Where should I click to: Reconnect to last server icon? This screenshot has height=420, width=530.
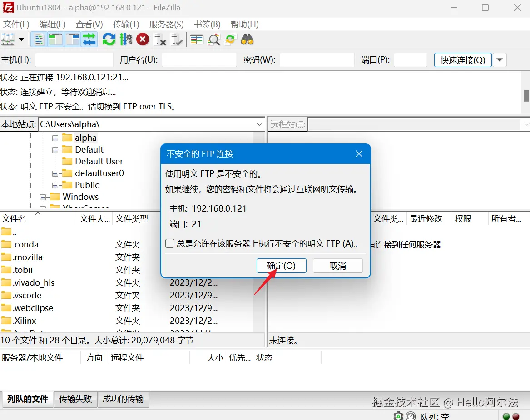pos(177,40)
